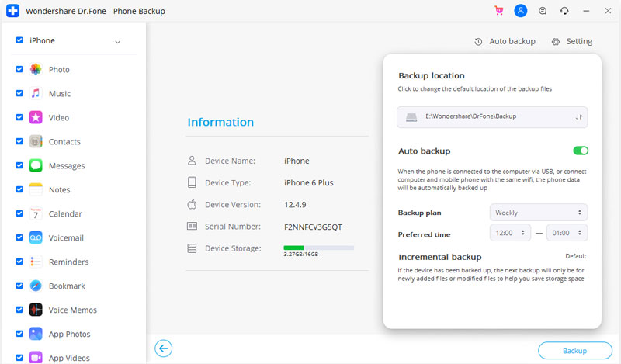621x364 pixels.
Task: Click the Music note icon
Action: pyautogui.click(x=36, y=93)
